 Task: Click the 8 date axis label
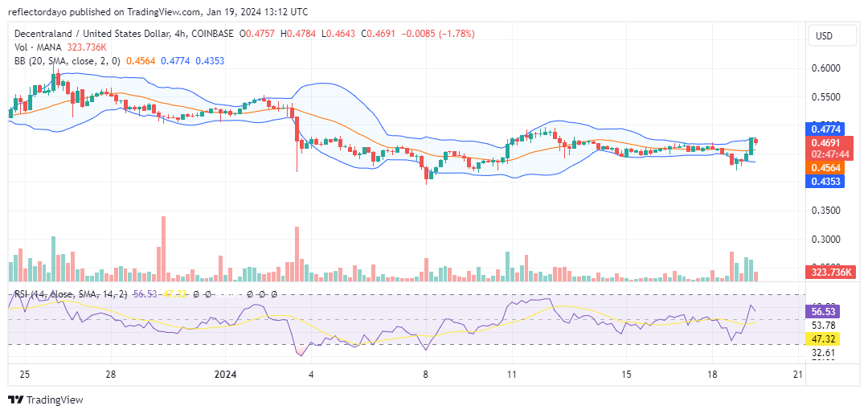426,375
